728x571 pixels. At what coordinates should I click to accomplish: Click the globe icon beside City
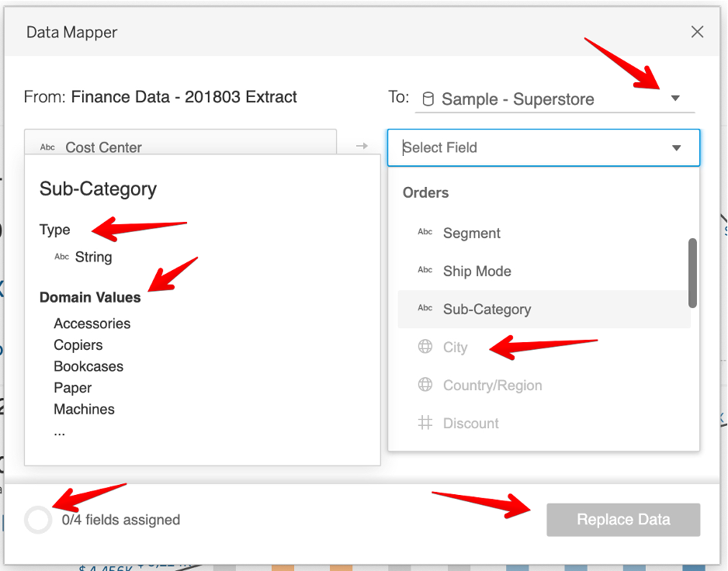tap(425, 346)
